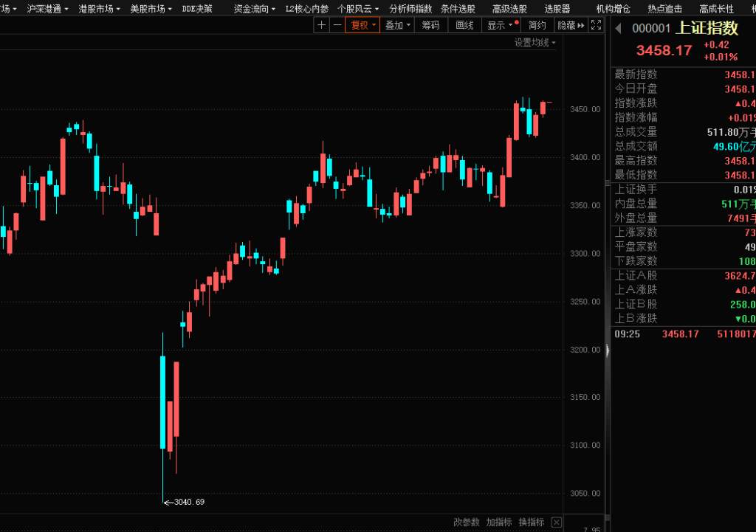Screen dimensions: 756x532
Task: Select the 热点追击 menu item
Action: [665, 9]
